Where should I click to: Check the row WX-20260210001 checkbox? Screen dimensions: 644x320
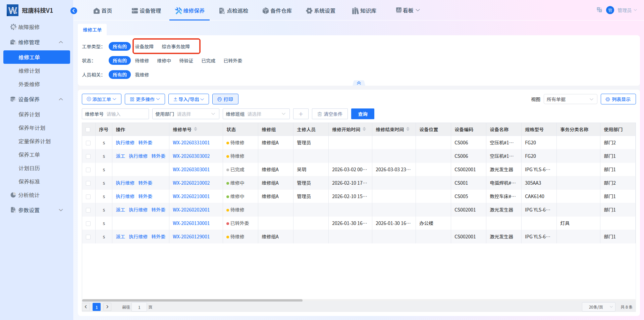[x=88, y=197]
